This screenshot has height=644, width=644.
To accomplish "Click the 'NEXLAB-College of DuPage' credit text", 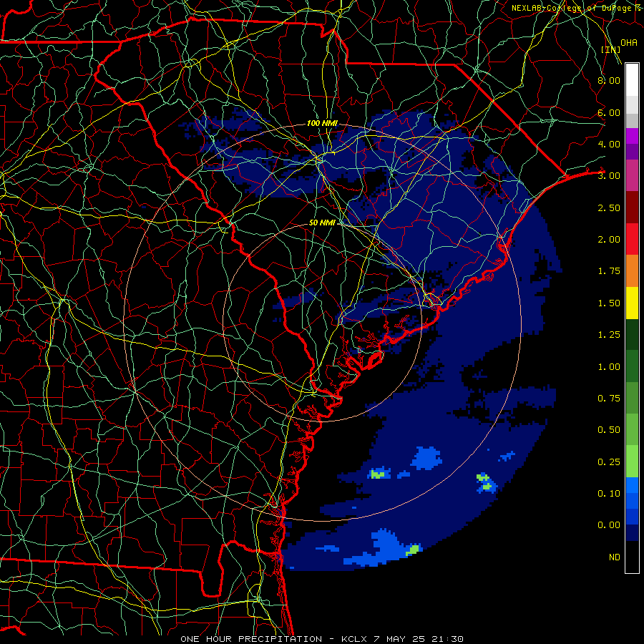I will [571, 8].
